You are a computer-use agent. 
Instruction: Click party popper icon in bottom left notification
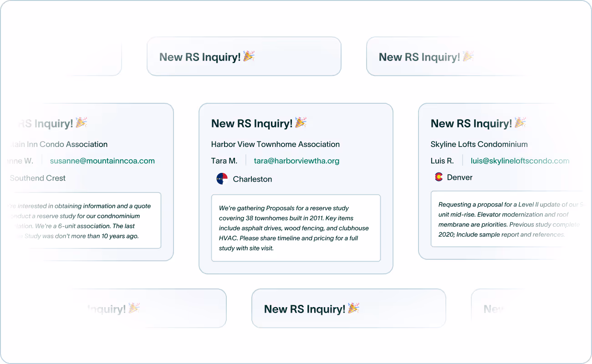[x=134, y=308]
